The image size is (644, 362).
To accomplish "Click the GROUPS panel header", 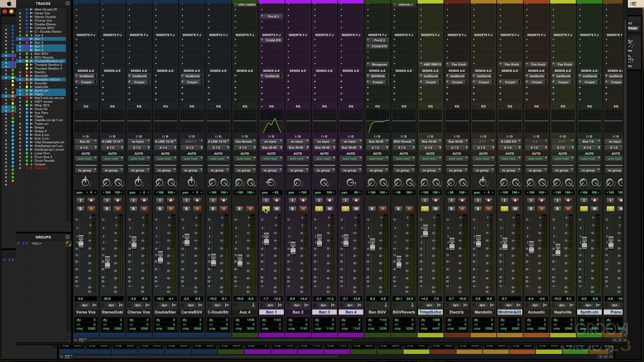I will [43, 237].
